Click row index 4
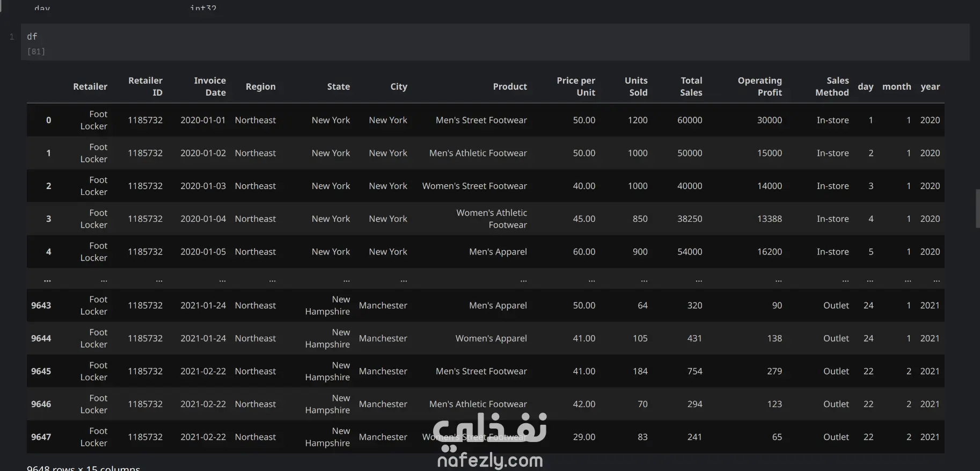980x471 pixels. [48, 251]
